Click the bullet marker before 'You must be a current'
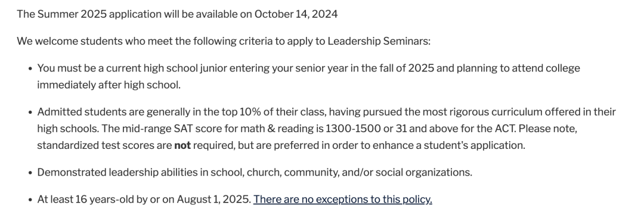The height and width of the screenshot is (218, 644). (x=30, y=68)
